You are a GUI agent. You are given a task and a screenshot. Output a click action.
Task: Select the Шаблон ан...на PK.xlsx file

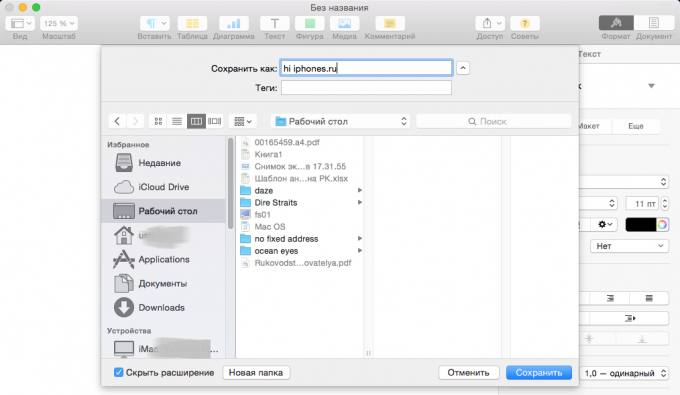coord(300,179)
